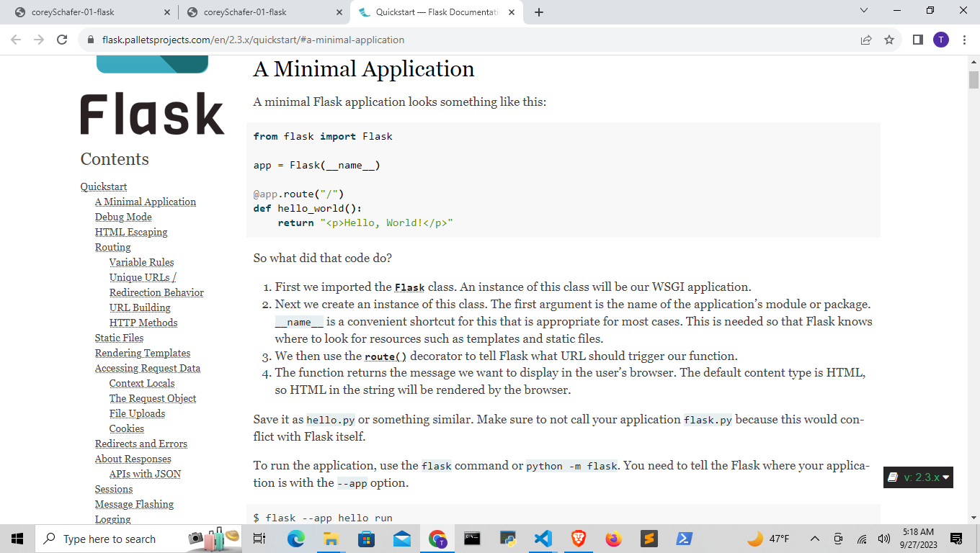
Task: Click the address bar URL
Action: 253,40
